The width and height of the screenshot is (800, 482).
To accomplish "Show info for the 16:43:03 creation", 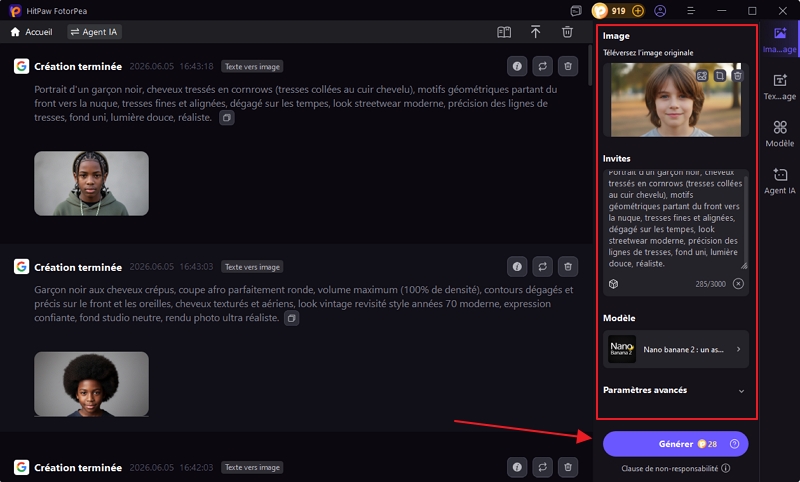I will (x=517, y=267).
